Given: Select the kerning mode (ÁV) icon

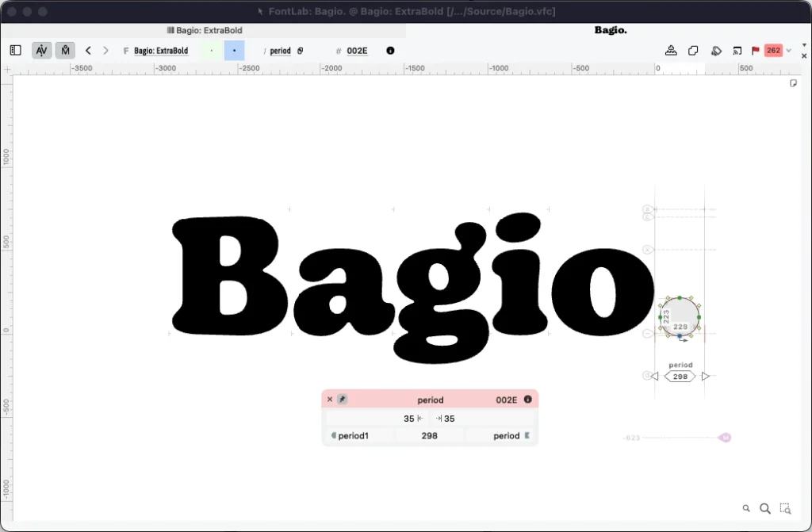Looking at the screenshot, I should coord(41,50).
